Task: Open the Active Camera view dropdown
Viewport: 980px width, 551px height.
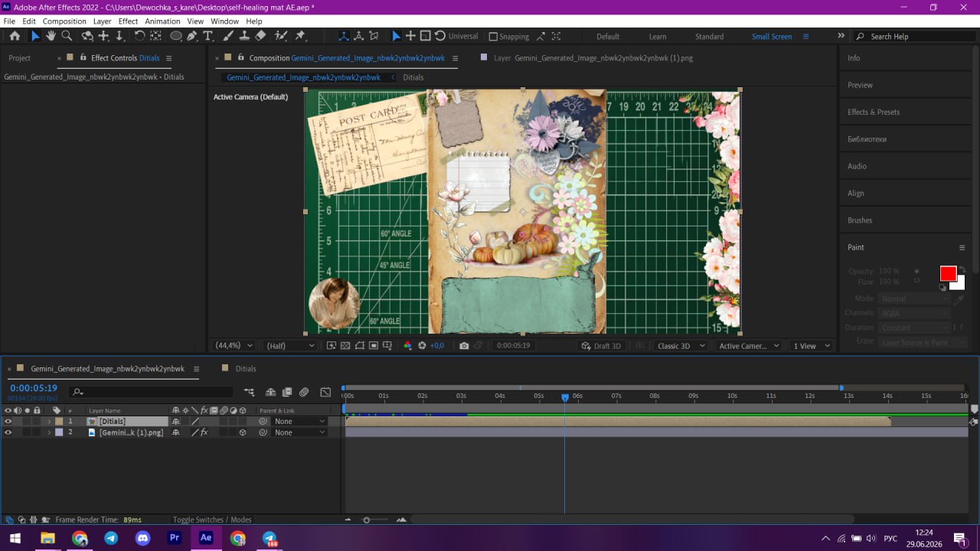Action: click(x=748, y=346)
